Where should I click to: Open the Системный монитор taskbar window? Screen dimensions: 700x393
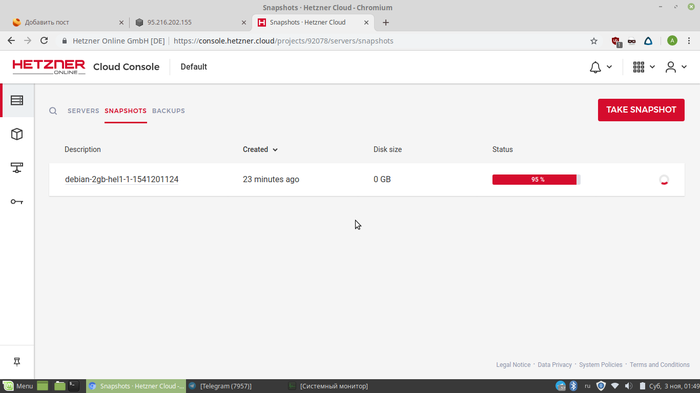coord(329,386)
